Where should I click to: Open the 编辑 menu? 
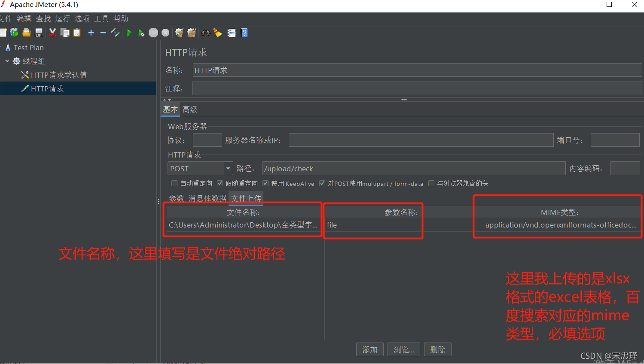tap(24, 18)
